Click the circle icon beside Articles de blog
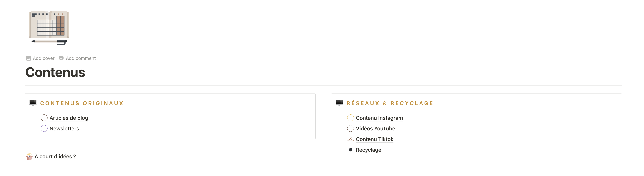 tap(44, 118)
